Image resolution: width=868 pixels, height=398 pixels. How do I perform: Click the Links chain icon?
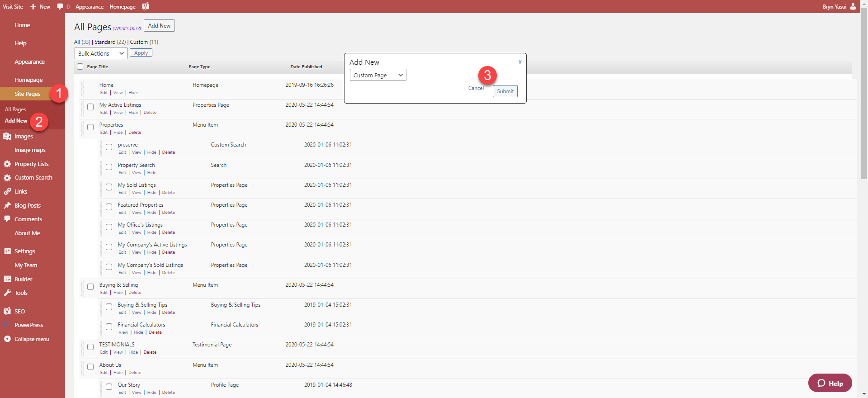[x=7, y=192]
